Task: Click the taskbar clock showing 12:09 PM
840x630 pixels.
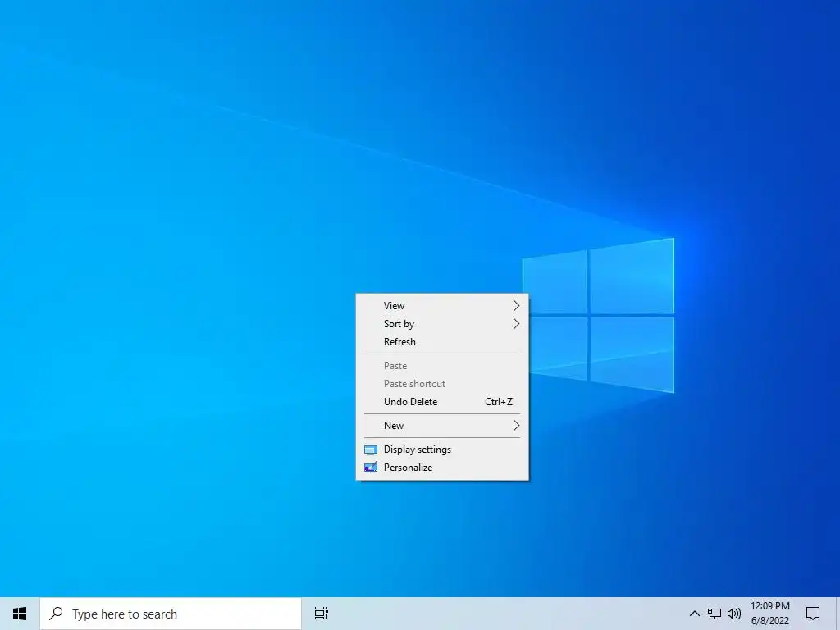Action: pyautogui.click(x=769, y=614)
